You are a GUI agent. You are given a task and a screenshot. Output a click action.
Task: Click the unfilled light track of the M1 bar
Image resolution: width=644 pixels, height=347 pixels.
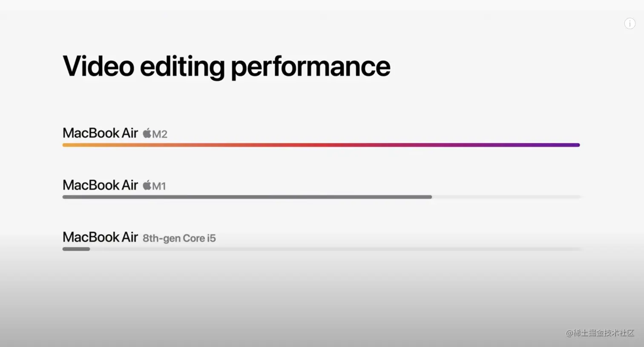507,197
